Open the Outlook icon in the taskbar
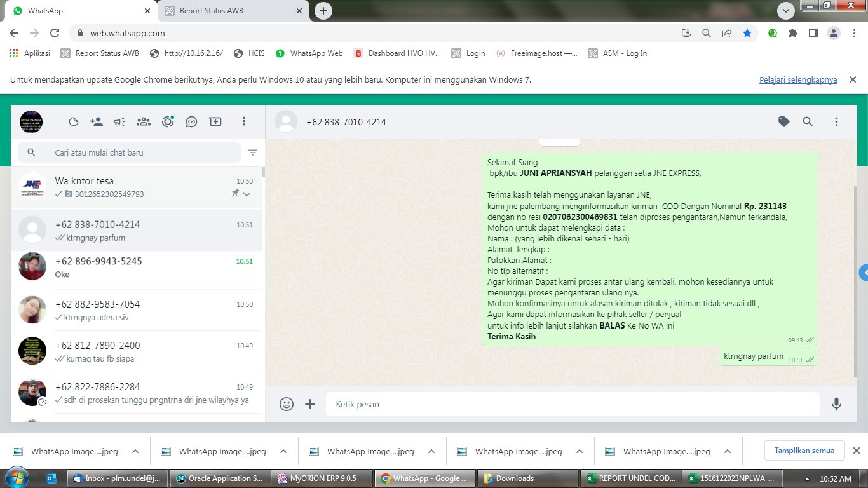The width and height of the screenshot is (868, 488). point(52,478)
